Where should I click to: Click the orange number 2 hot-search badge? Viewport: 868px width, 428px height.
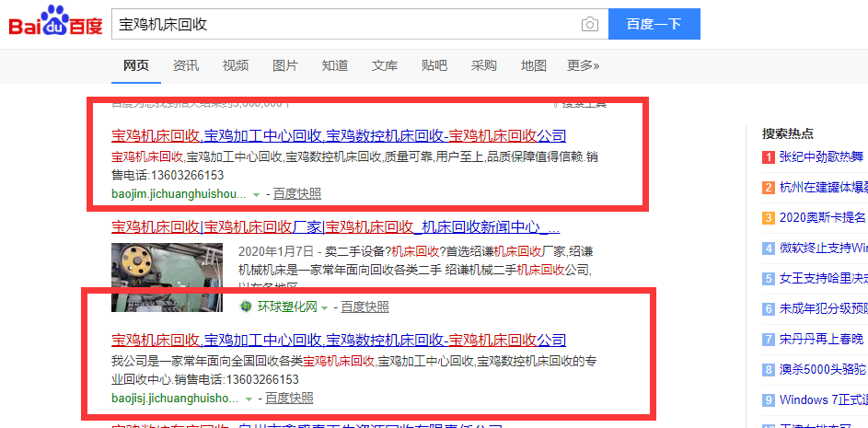pyautogui.click(x=768, y=187)
